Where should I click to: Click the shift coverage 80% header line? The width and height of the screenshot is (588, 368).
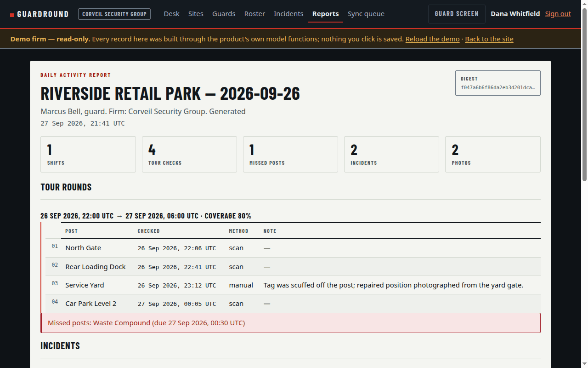point(146,216)
